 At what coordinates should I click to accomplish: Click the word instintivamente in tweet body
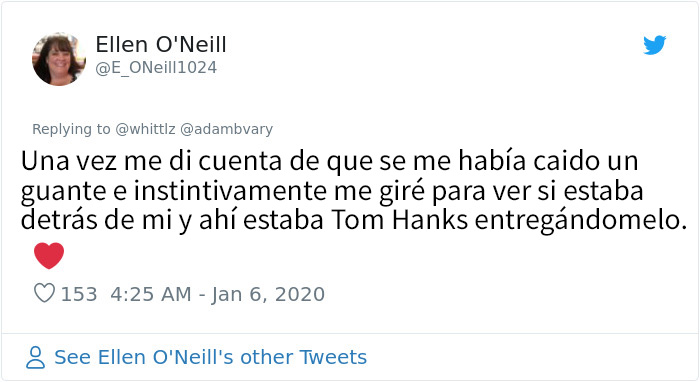(230, 191)
